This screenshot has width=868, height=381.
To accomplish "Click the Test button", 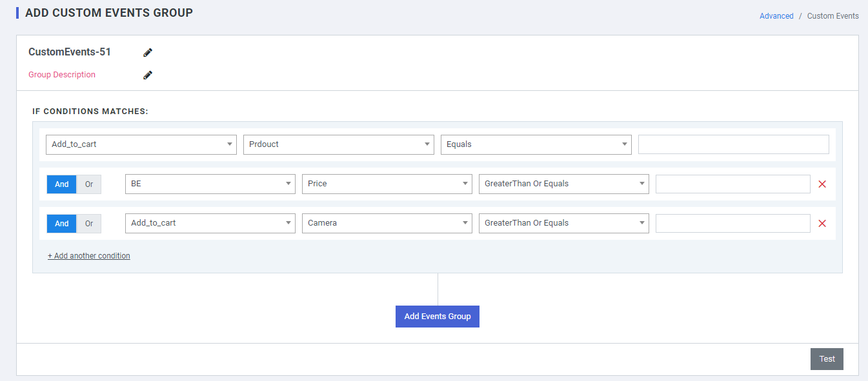I will pyautogui.click(x=827, y=359).
